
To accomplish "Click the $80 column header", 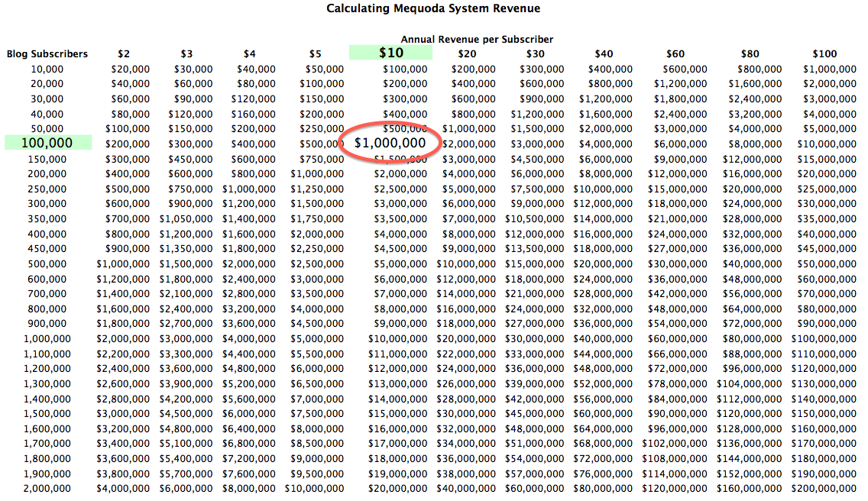I will click(750, 53).
